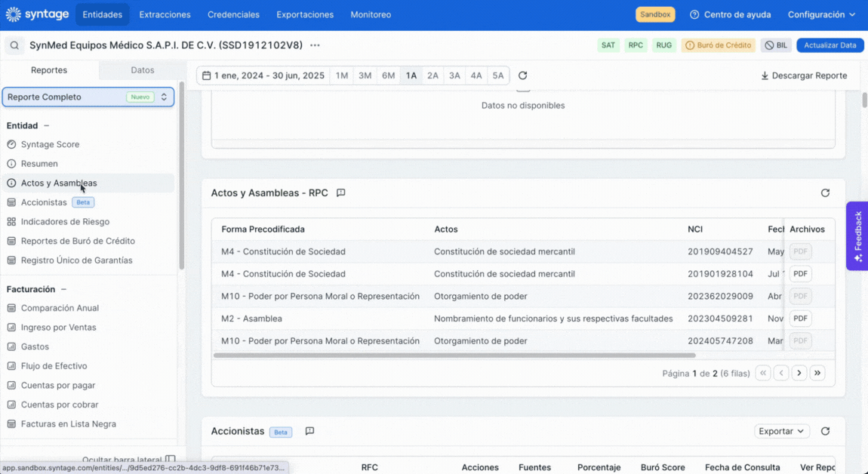Open Entidades top menu
This screenshot has width=868, height=474.
(103, 14)
